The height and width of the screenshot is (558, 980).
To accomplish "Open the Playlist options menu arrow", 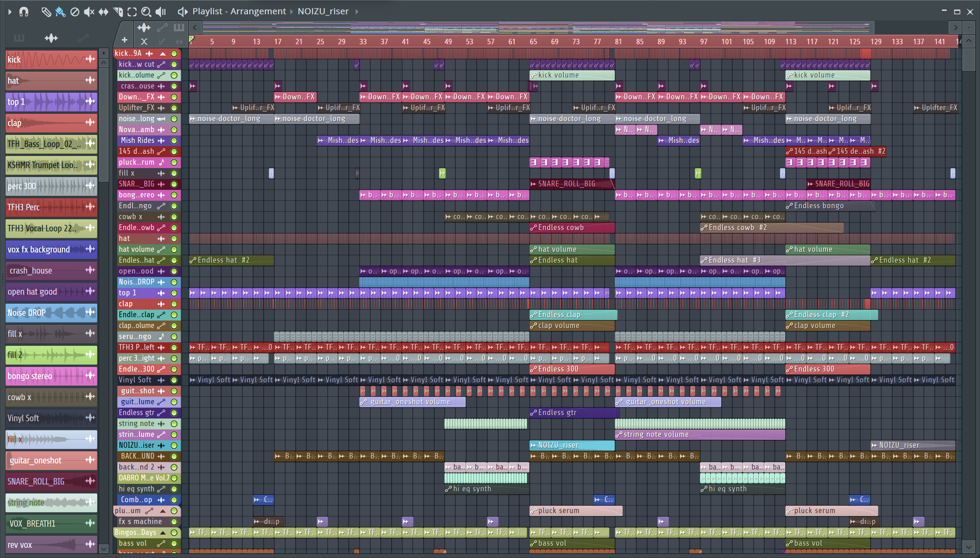I will click(x=10, y=12).
